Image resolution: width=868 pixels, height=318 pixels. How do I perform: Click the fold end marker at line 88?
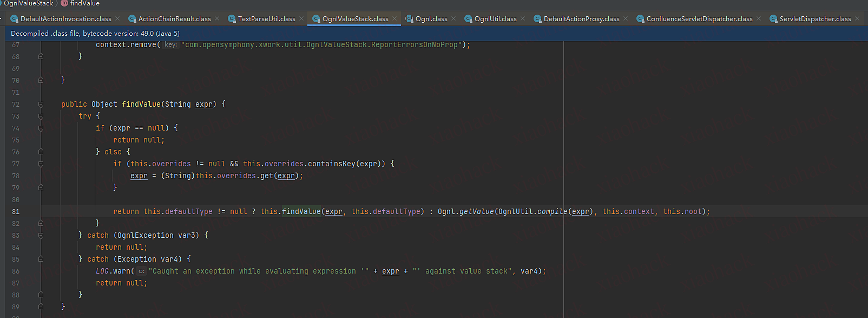(41, 295)
